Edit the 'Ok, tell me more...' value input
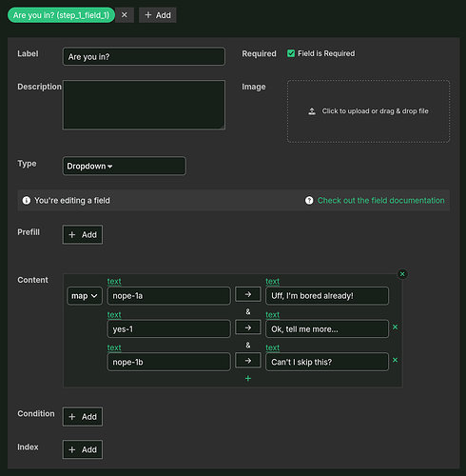This screenshot has height=476, width=466. [x=327, y=329]
